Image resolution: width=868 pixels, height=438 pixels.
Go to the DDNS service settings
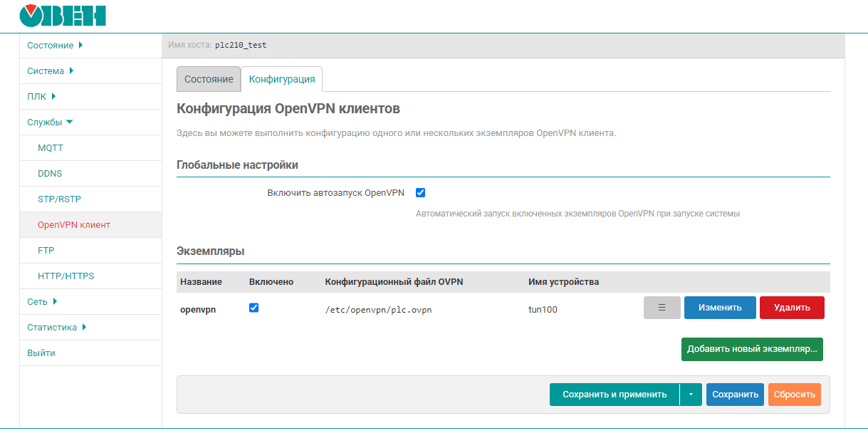(x=50, y=174)
